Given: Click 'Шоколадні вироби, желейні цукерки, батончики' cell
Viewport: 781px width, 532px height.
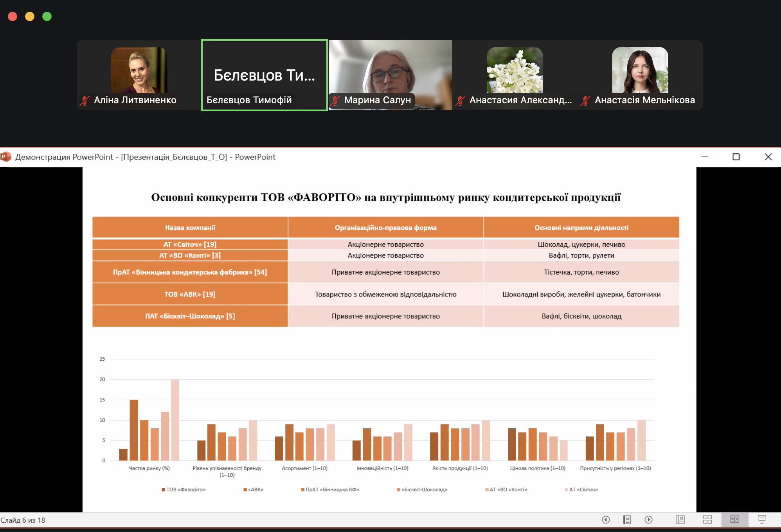Looking at the screenshot, I should [x=581, y=294].
